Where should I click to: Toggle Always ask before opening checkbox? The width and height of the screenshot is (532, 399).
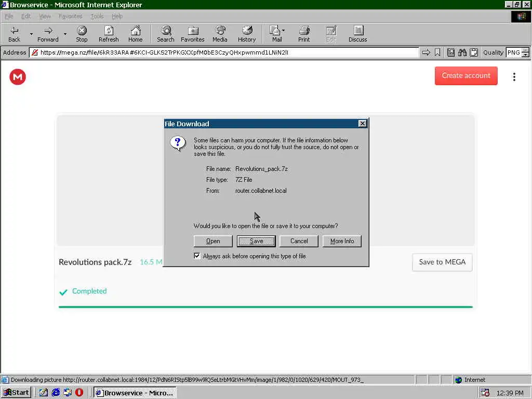[197, 256]
